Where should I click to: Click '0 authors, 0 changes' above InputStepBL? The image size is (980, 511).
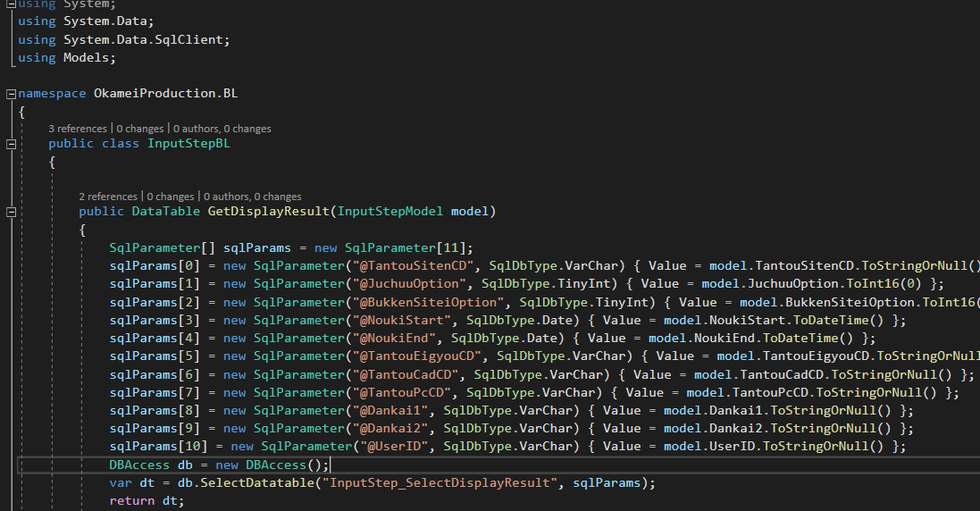[222, 129]
